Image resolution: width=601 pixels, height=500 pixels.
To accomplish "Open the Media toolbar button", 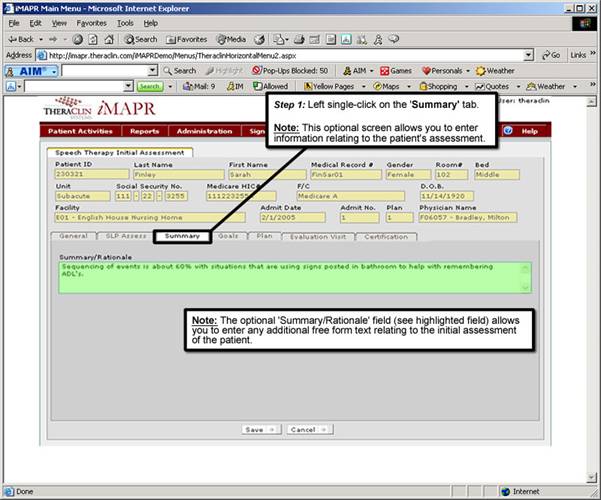I will 231,39.
